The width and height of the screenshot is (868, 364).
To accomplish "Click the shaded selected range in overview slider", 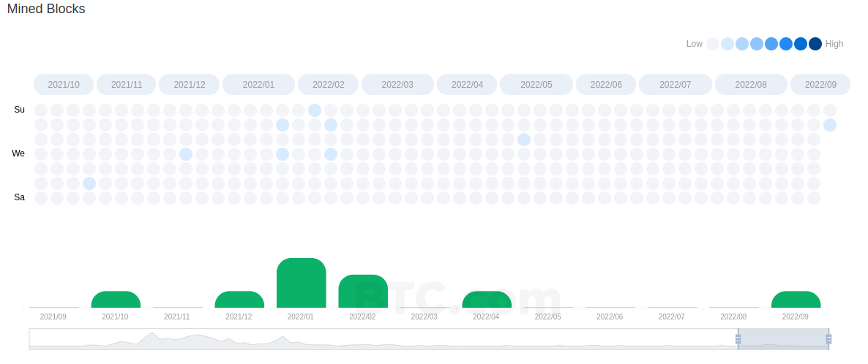I will 783,339.
